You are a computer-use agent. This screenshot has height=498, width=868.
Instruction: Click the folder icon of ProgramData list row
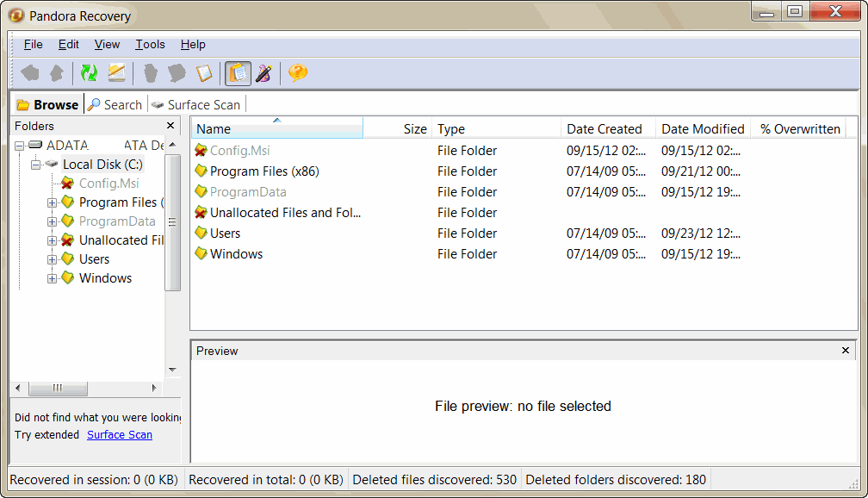(x=201, y=191)
